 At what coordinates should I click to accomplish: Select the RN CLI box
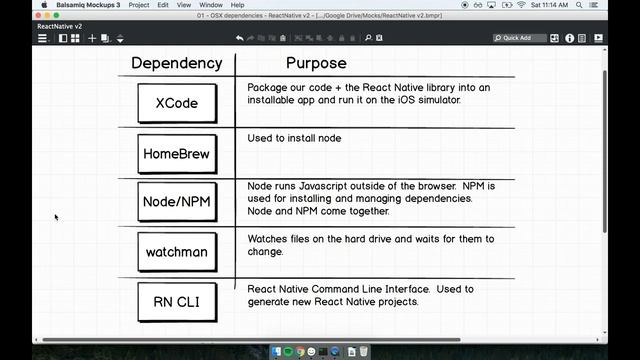[x=177, y=302]
